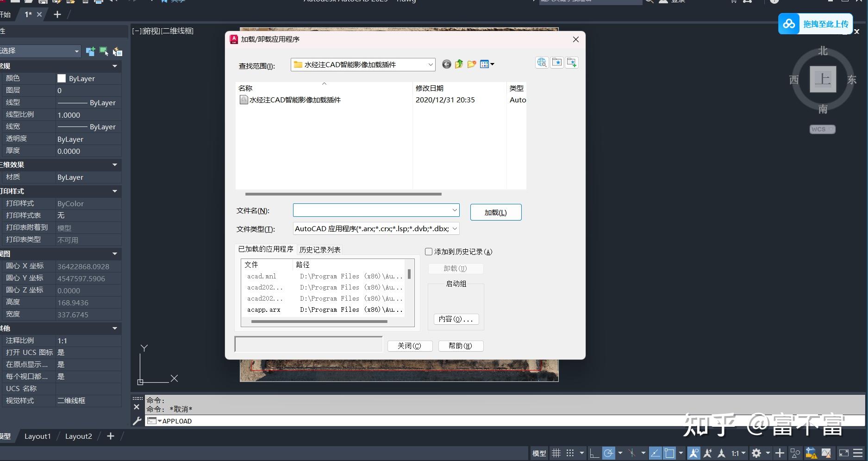Add a new layout with plus button
The height and width of the screenshot is (461, 868).
(111, 436)
